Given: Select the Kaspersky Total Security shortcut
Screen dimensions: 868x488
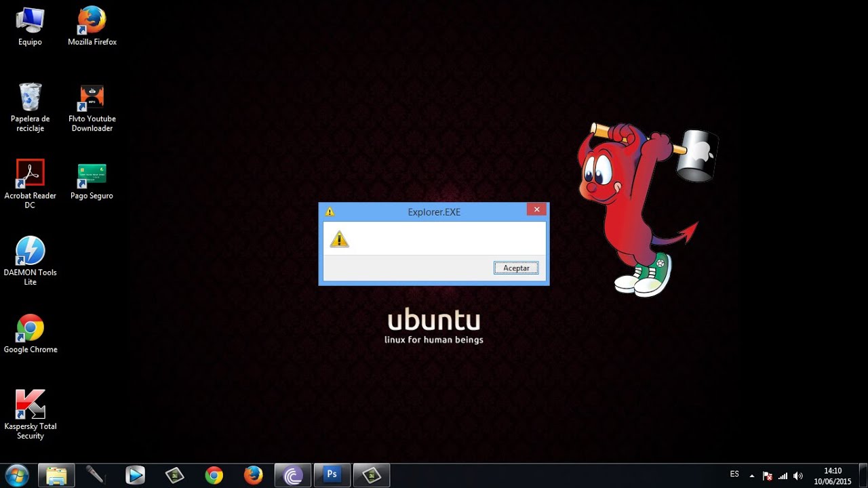Looking at the screenshot, I should 30,414.
